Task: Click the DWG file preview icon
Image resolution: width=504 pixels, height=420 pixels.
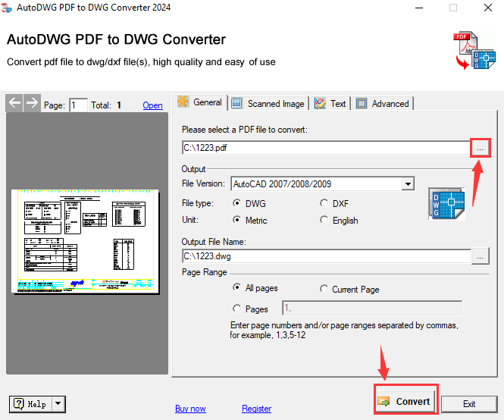Action: click(x=446, y=203)
